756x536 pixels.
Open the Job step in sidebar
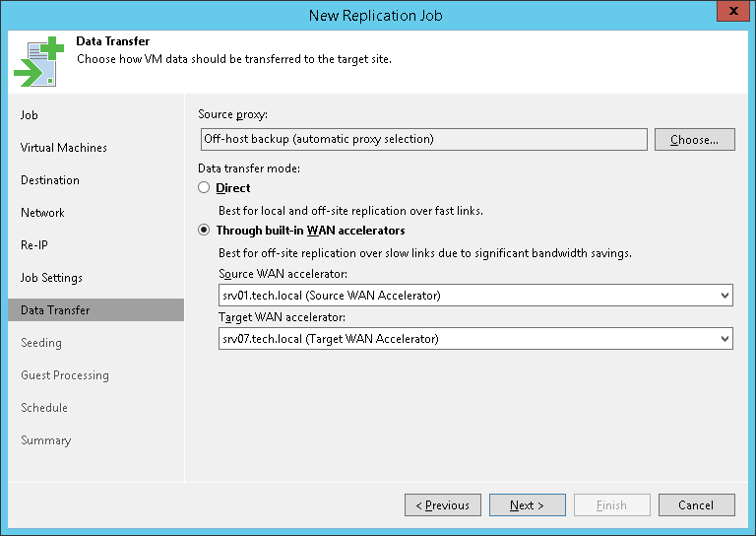tap(30, 115)
